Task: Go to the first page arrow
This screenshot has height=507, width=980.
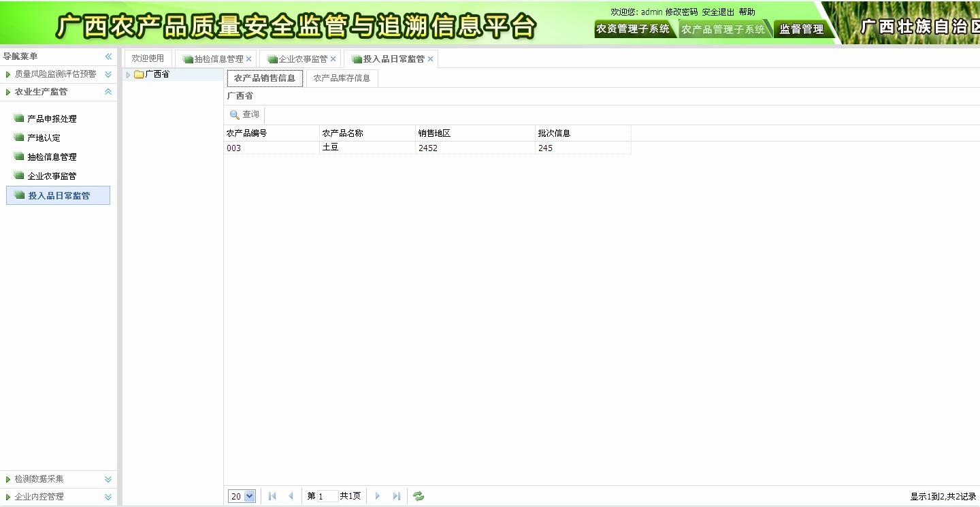Action: (272, 496)
